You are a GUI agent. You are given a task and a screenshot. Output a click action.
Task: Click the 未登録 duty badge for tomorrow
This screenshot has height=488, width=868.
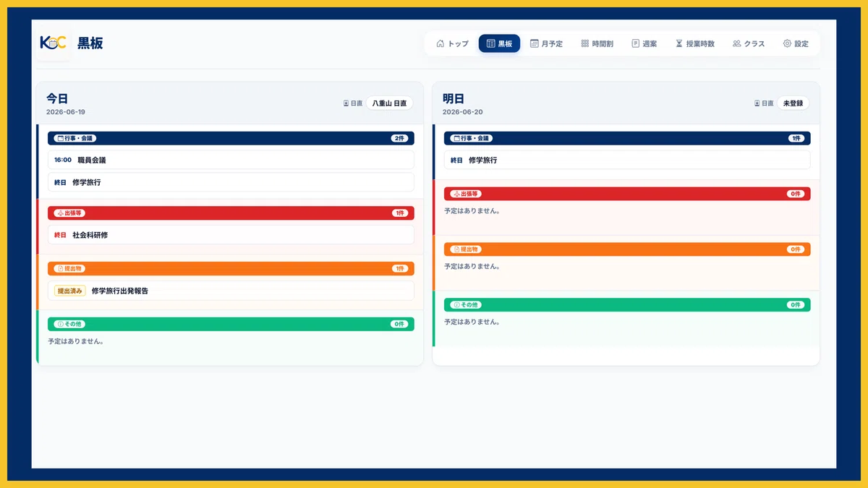[793, 103]
